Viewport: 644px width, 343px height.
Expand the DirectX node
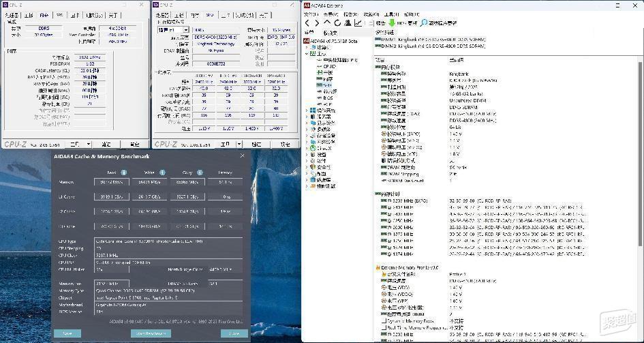[x=307, y=148]
